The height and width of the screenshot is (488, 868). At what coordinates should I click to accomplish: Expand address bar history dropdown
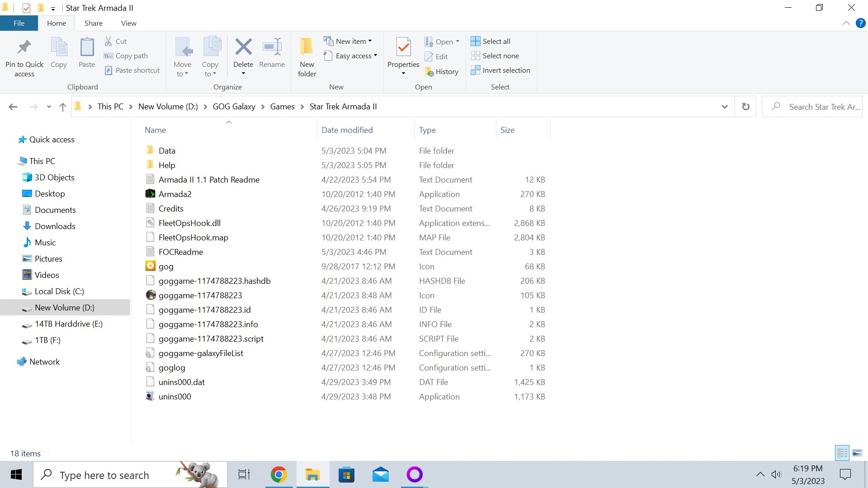725,107
